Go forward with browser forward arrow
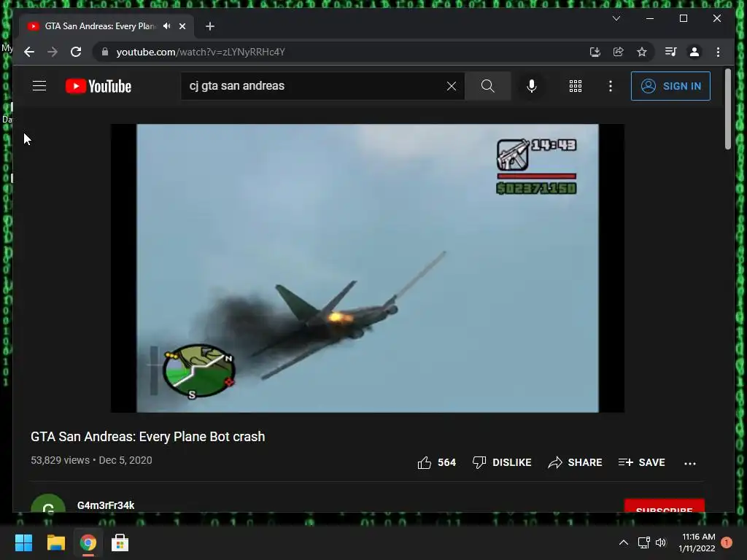 pos(53,52)
